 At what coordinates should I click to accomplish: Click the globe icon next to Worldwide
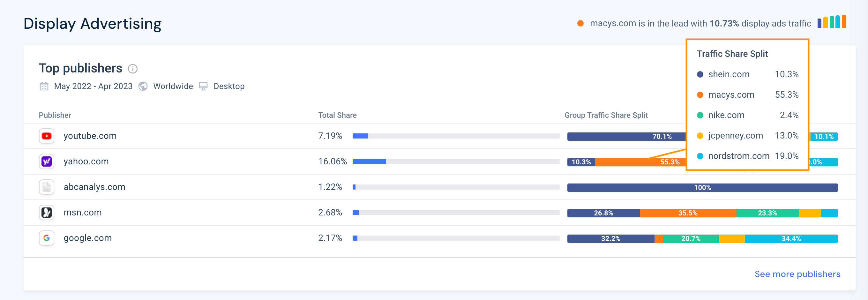[x=143, y=86]
